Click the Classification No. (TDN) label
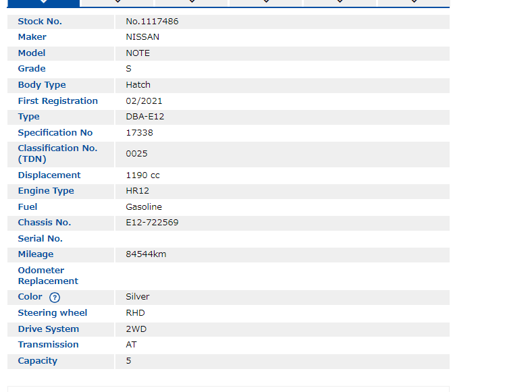This screenshot has width=532, height=392. [57, 154]
